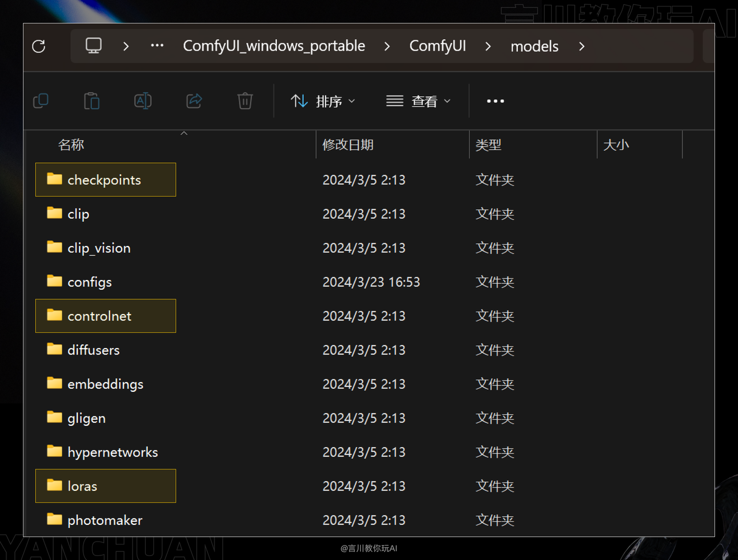The width and height of the screenshot is (738, 560).
Task: Click the loras folder icon
Action: pyautogui.click(x=54, y=486)
